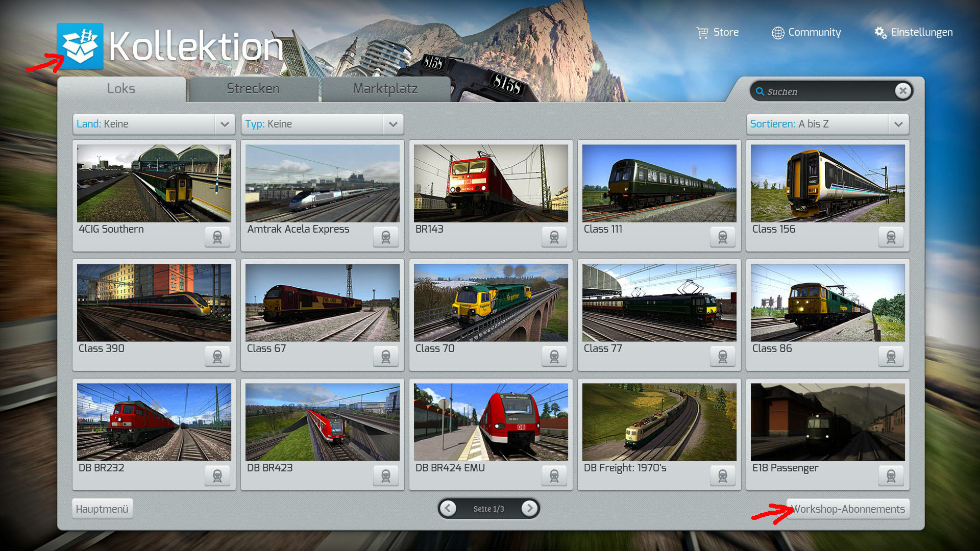The width and height of the screenshot is (980, 551).
Task: Open the Store via the cart icon
Action: 702,33
